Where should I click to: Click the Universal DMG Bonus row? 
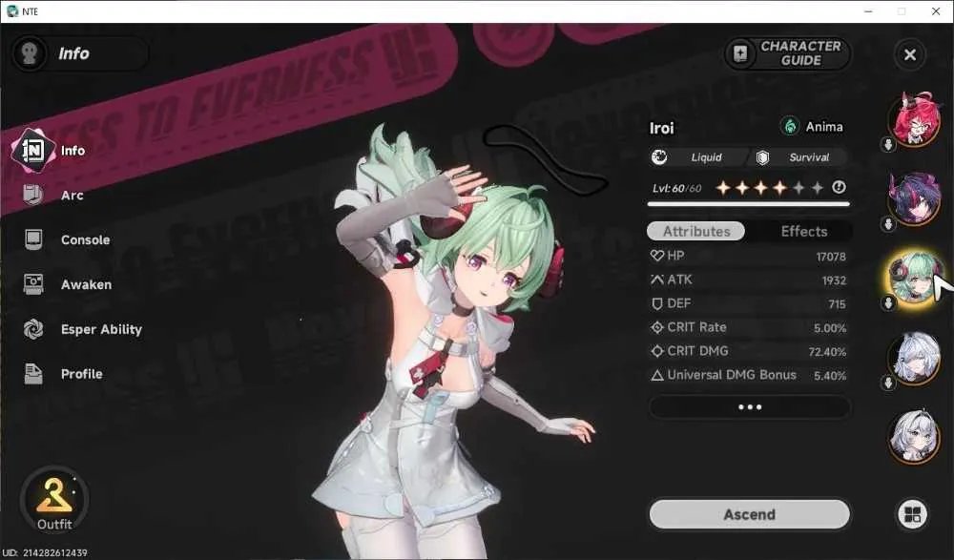(748, 375)
